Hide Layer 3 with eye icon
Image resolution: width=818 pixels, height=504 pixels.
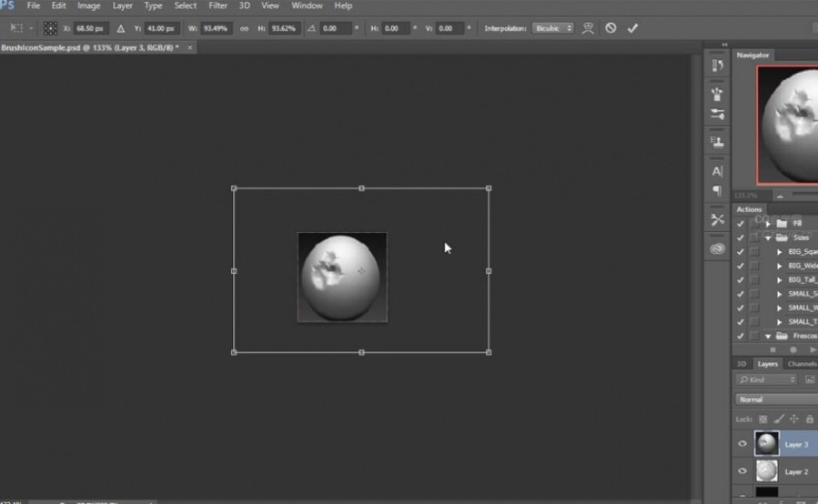pyautogui.click(x=742, y=444)
